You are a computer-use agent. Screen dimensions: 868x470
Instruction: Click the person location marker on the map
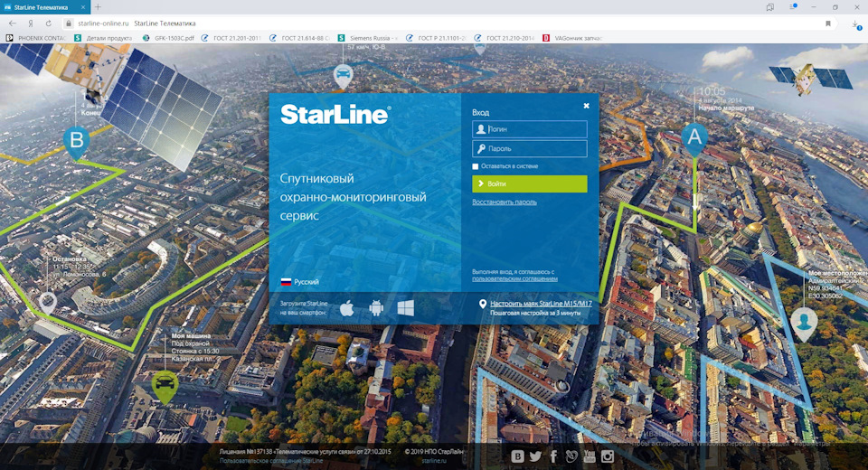(x=804, y=324)
